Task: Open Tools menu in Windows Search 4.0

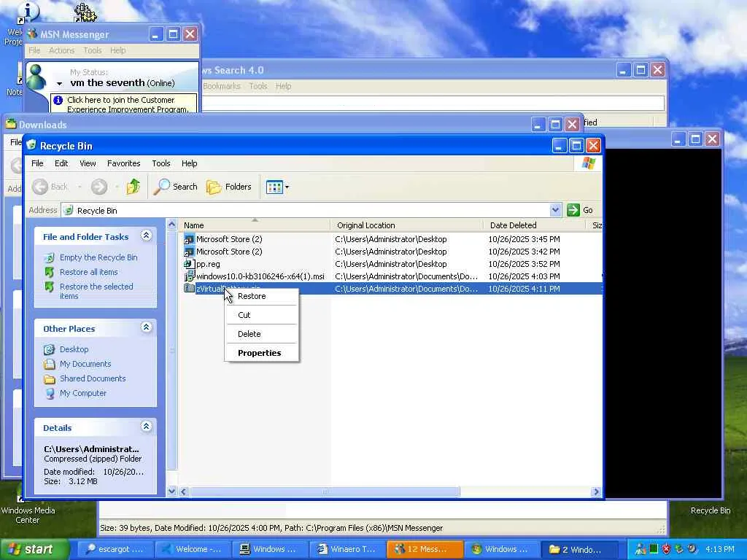Action: click(258, 86)
